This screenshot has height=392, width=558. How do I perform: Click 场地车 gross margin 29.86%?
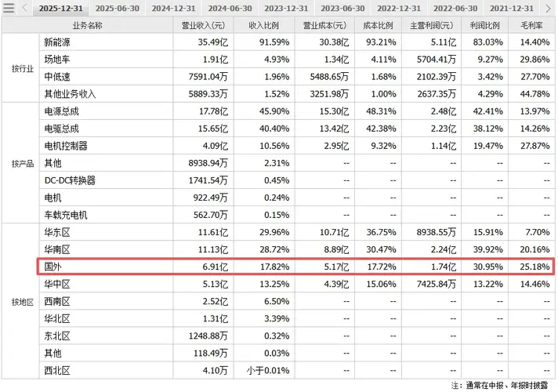(534, 59)
